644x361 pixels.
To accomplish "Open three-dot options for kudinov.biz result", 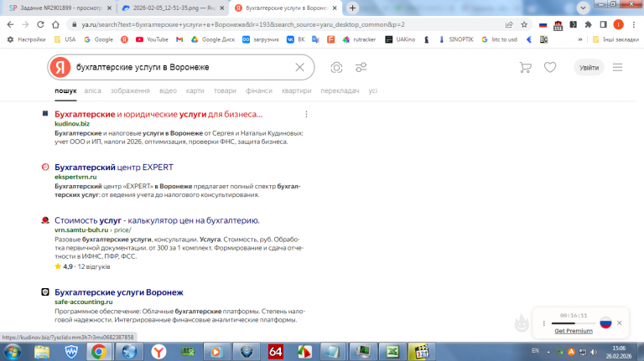I will click(x=306, y=115).
